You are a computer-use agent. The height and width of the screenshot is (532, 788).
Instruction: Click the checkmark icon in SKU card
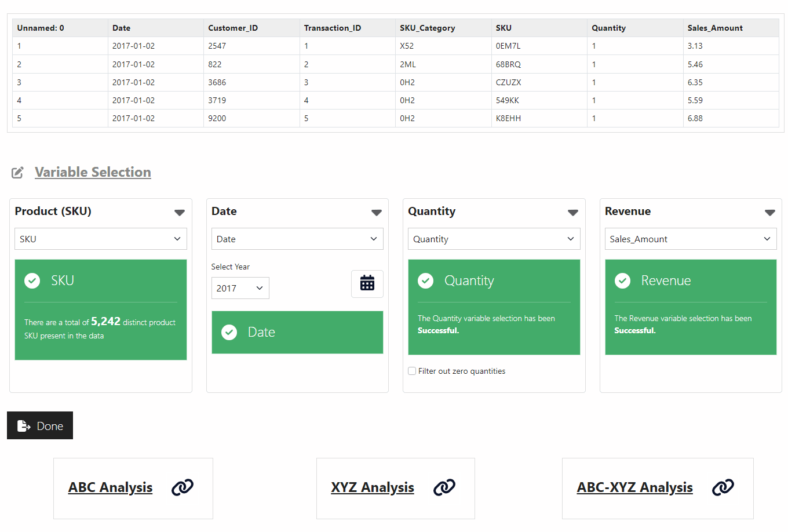[32, 281]
